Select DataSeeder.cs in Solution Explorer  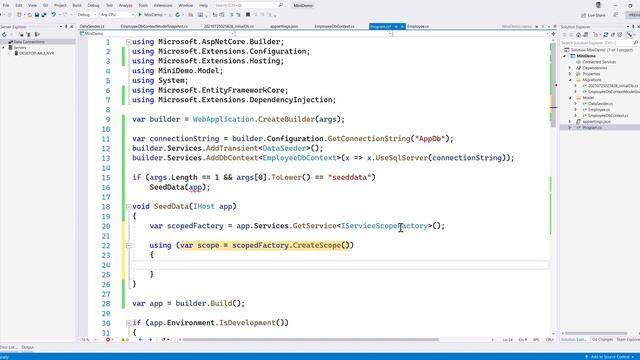(x=599, y=104)
